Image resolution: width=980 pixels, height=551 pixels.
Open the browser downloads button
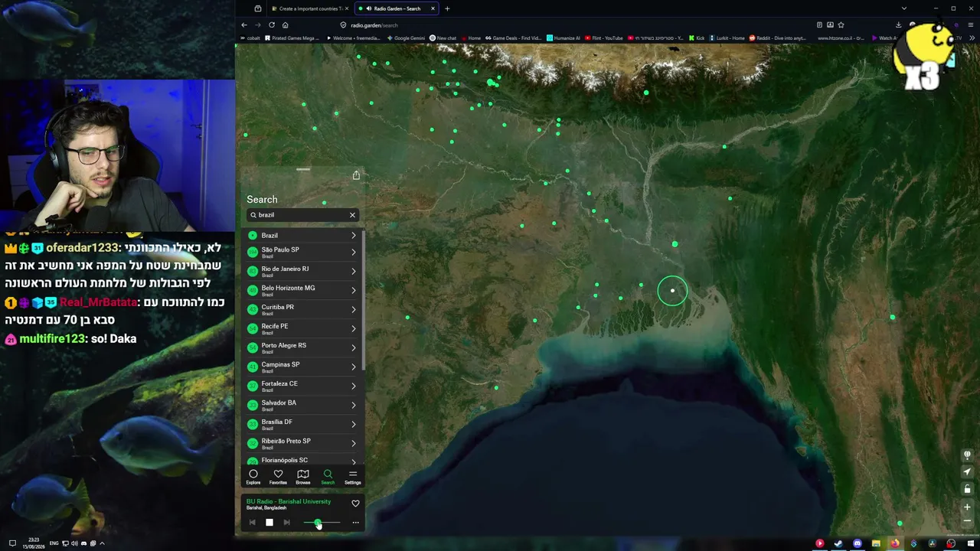pos(899,25)
